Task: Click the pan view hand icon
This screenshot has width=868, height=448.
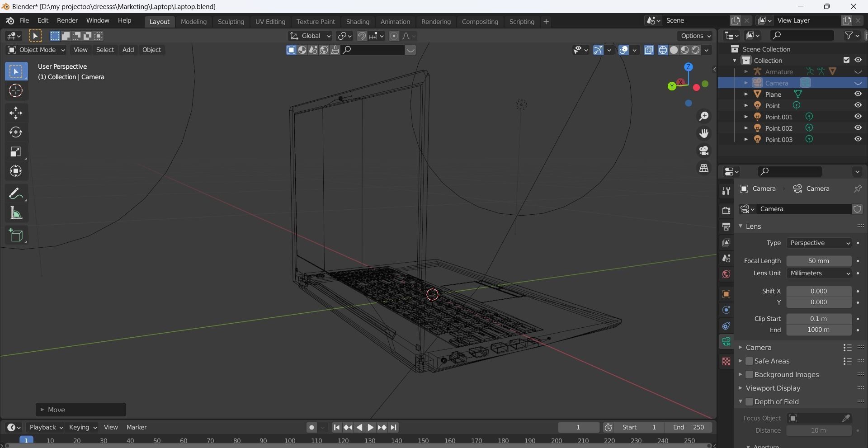Action: point(704,133)
